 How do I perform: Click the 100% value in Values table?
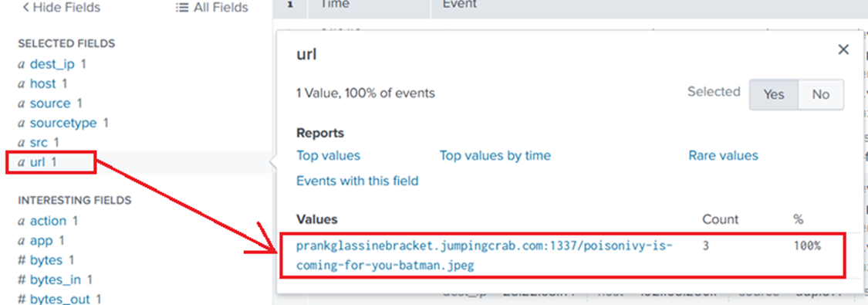pos(807,246)
